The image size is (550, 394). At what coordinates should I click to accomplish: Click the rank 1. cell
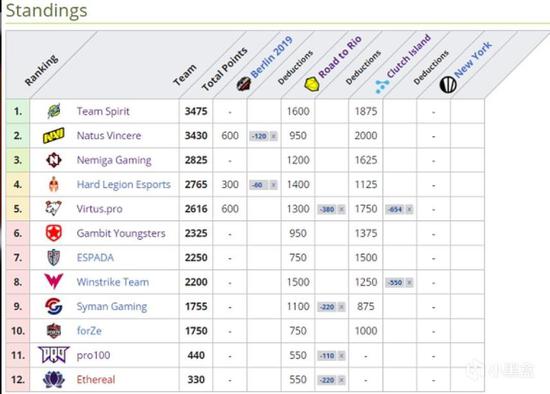(18, 111)
